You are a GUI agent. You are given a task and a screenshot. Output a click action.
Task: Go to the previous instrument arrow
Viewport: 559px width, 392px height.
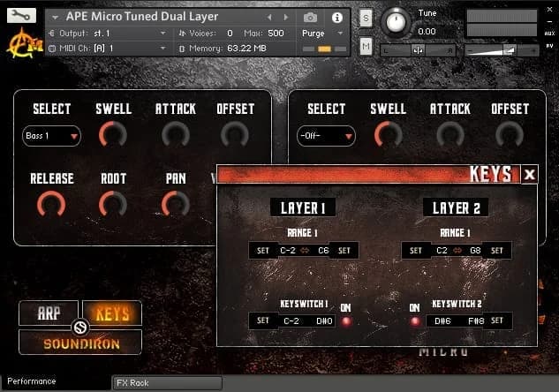pos(270,18)
